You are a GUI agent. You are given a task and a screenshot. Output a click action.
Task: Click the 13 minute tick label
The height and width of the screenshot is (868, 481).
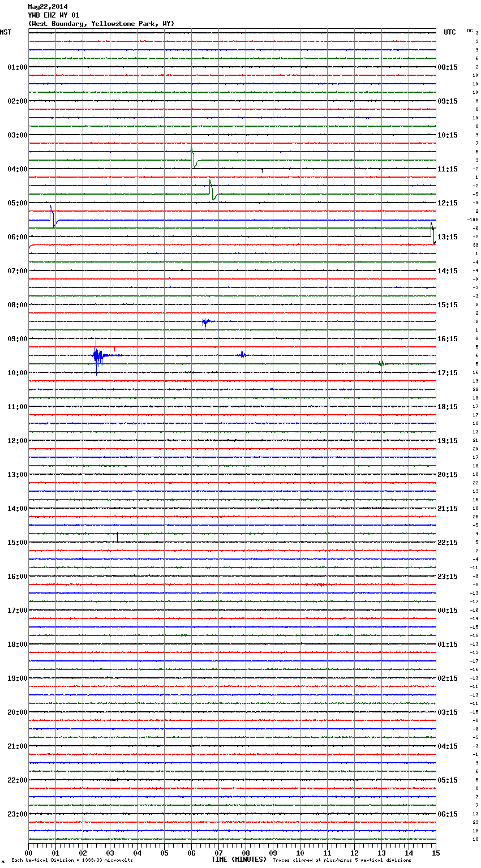click(x=381, y=853)
